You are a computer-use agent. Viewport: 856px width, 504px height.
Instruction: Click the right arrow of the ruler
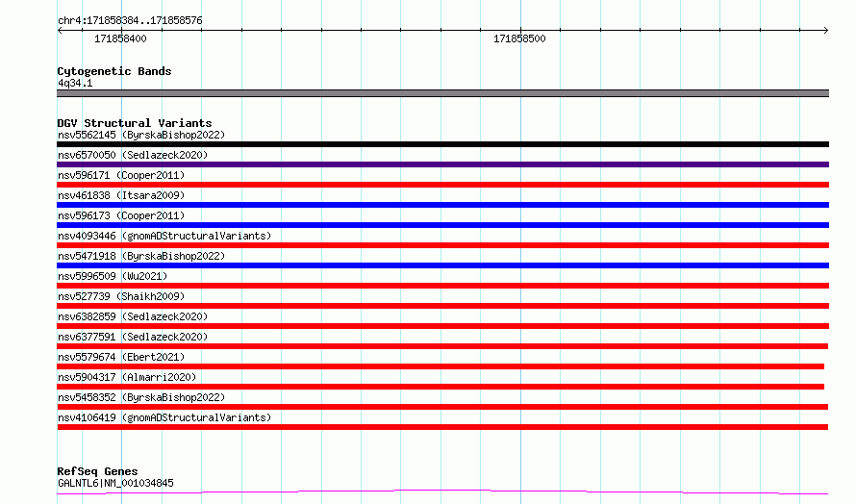click(x=825, y=30)
